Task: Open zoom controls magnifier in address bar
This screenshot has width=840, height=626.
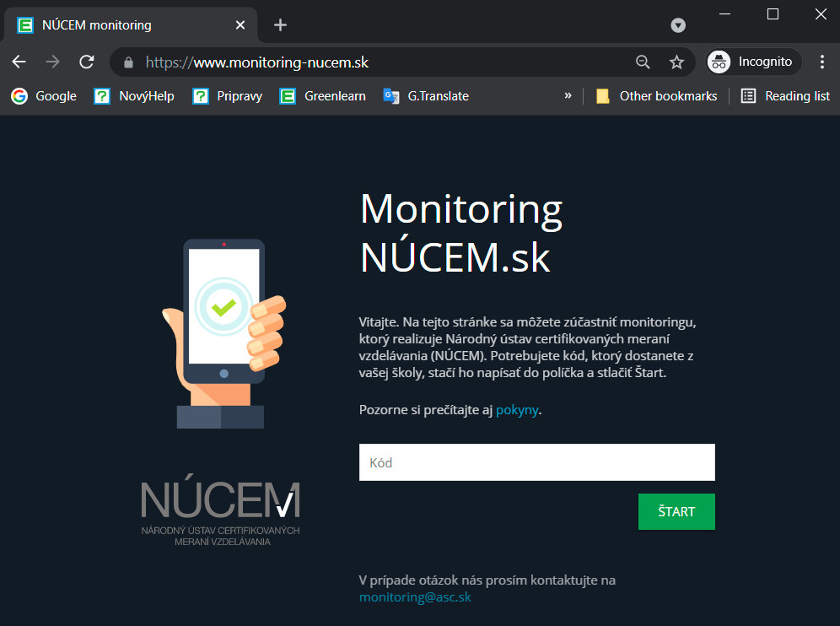Action: tap(643, 62)
